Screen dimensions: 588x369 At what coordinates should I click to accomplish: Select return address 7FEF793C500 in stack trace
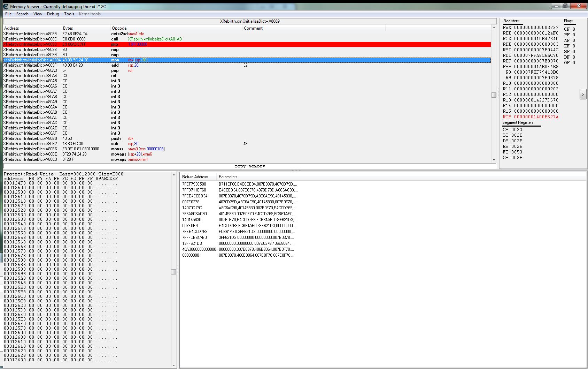[x=194, y=184]
